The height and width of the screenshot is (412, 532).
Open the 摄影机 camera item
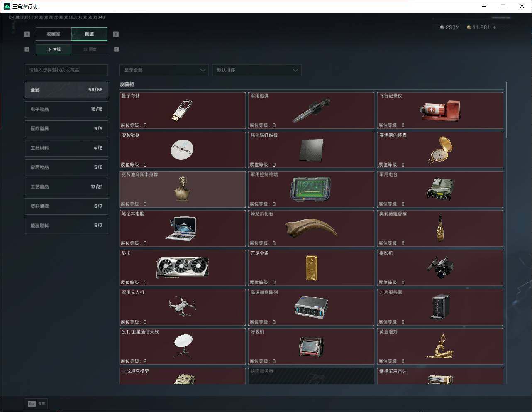click(x=440, y=267)
